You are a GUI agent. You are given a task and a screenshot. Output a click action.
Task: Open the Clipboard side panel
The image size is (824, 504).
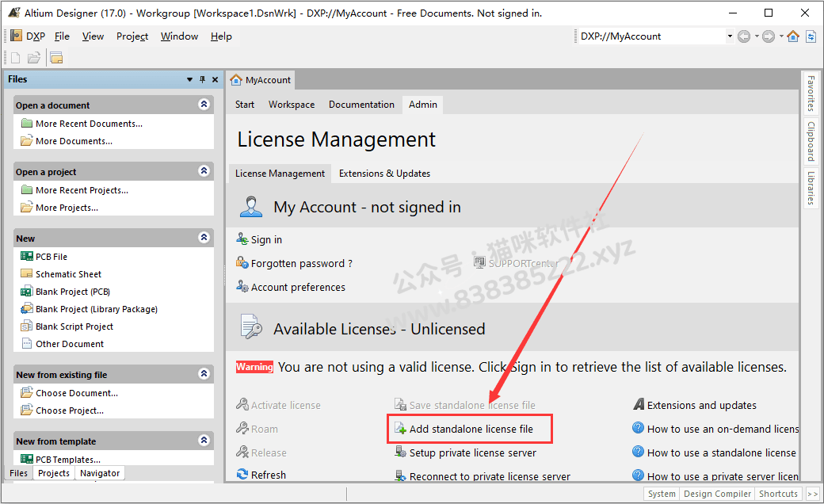coord(811,141)
